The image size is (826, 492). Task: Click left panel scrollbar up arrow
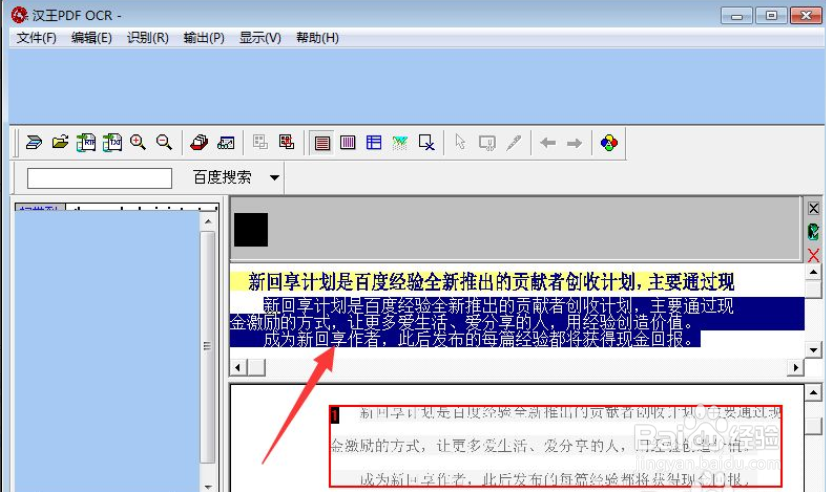[208, 222]
